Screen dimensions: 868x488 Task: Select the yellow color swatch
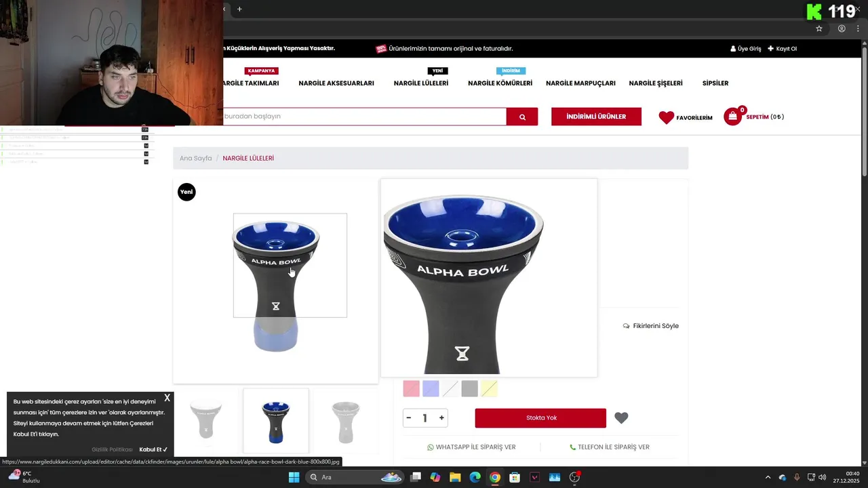(x=489, y=388)
